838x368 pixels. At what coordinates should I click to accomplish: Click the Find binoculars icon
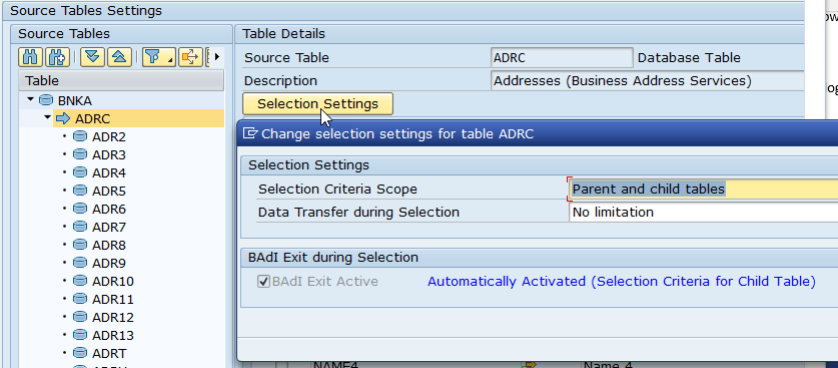click(x=30, y=57)
